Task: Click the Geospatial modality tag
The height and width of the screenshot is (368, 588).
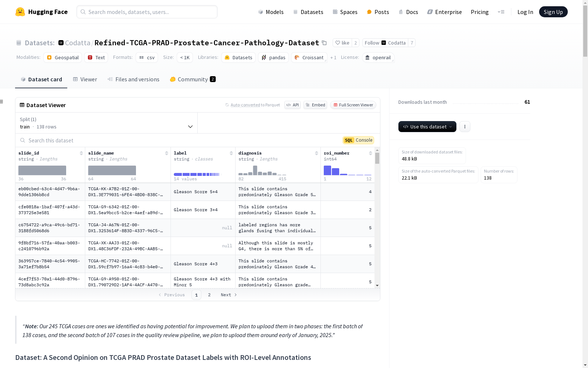Action: click(x=62, y=57)
